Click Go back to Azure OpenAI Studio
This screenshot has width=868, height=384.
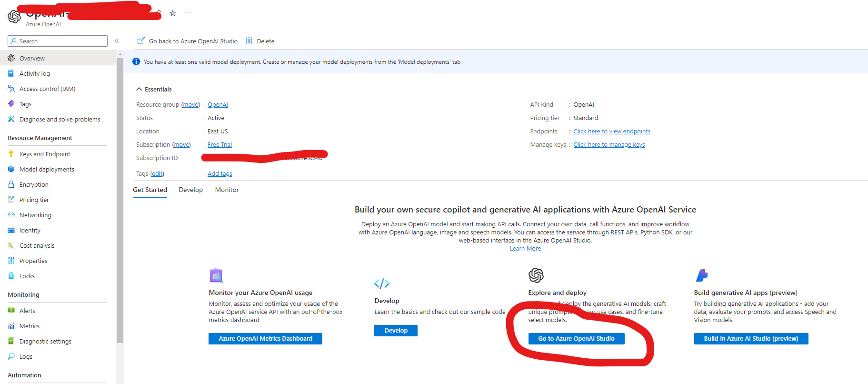[x=188, y=41]
